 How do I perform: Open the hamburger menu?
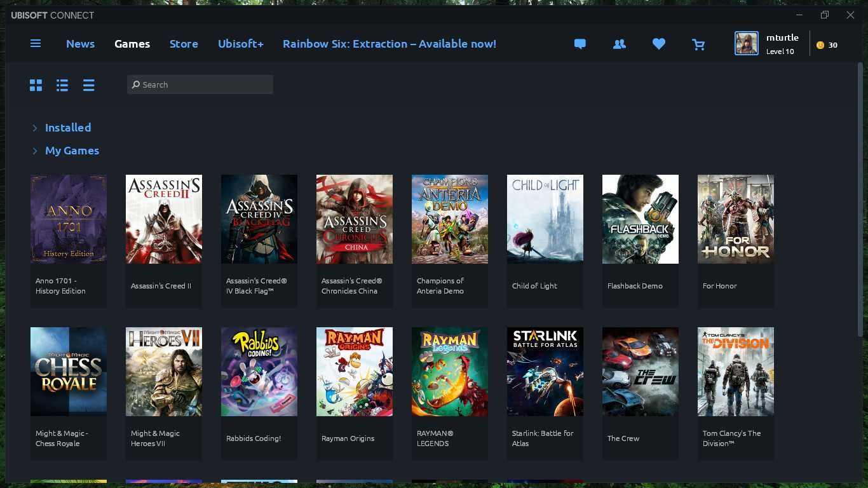click(36, 43)
